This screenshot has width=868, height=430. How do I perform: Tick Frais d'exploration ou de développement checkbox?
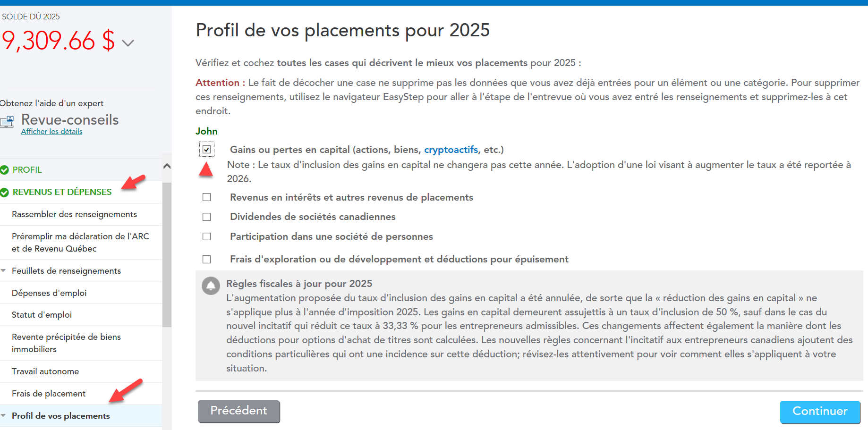(207, 260)
